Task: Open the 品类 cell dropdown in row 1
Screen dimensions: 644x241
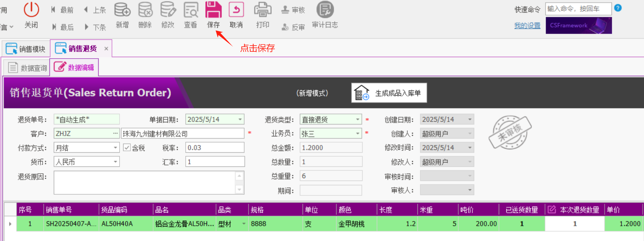Action: click(244, 224)
